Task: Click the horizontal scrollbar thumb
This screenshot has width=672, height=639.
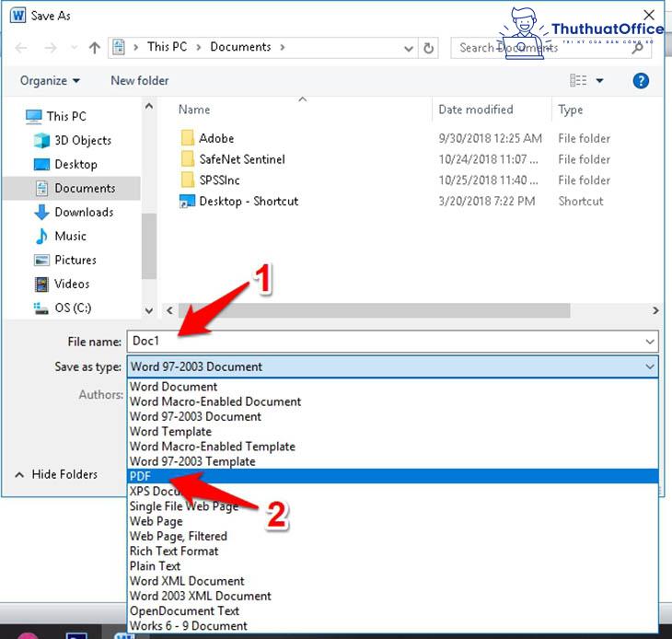Action: (x=374, y=310)
